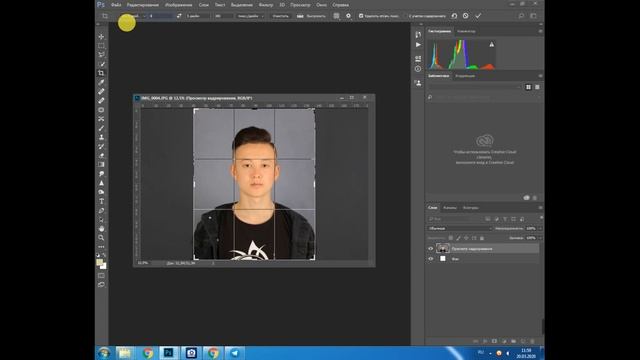Open Libraries library selection dropdown
640x360 pixels.
[475, 87]
